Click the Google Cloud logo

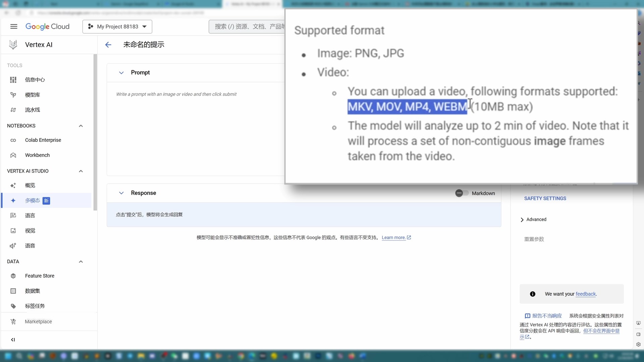[x=47, y=26]
